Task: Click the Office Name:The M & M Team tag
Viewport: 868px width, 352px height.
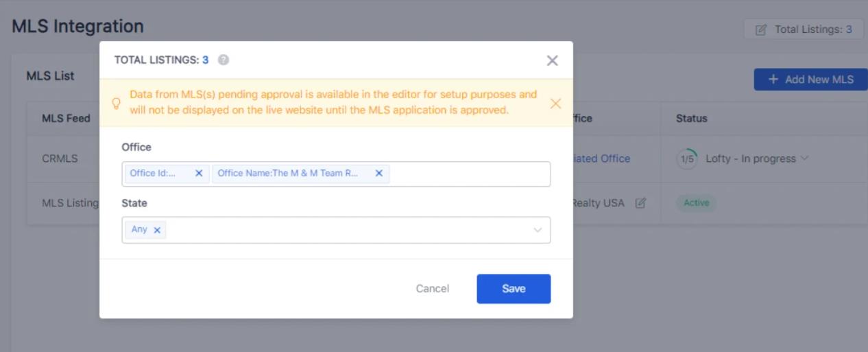Action: click(288, 174)
